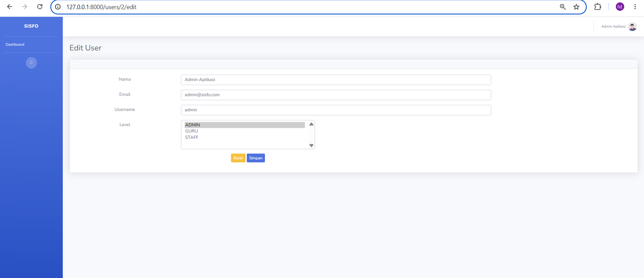Click the Nama label
The image size is (644, 278).
tap(125, 79)
